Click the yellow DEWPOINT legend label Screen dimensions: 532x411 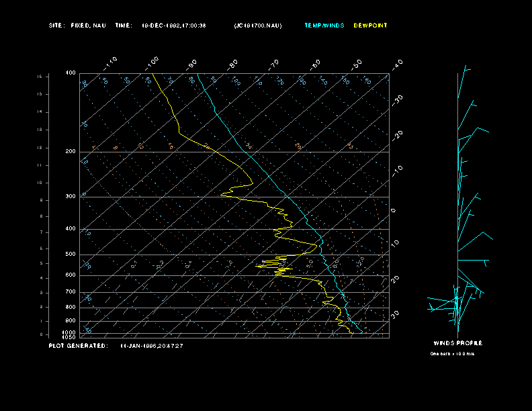371,26
